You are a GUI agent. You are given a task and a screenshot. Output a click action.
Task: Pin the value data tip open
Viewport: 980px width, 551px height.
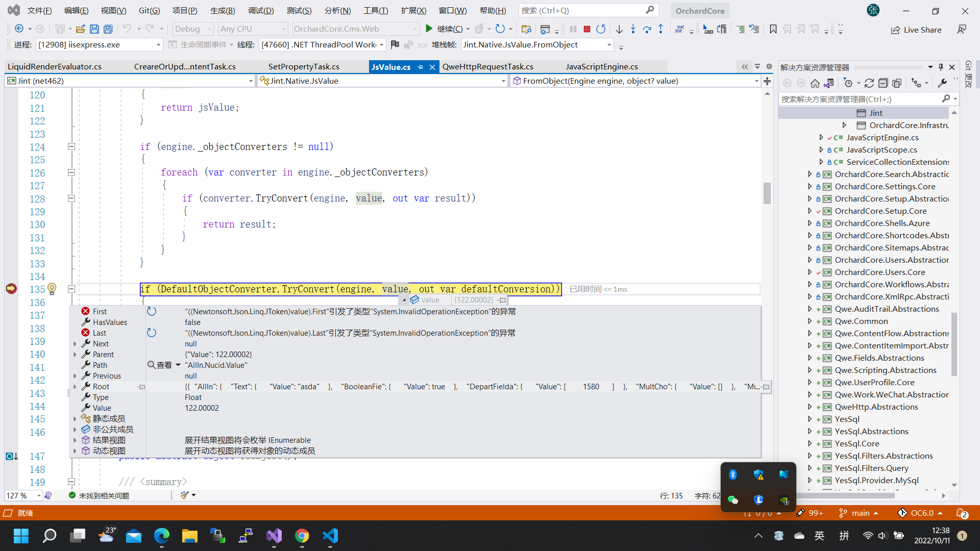[502, 300]
